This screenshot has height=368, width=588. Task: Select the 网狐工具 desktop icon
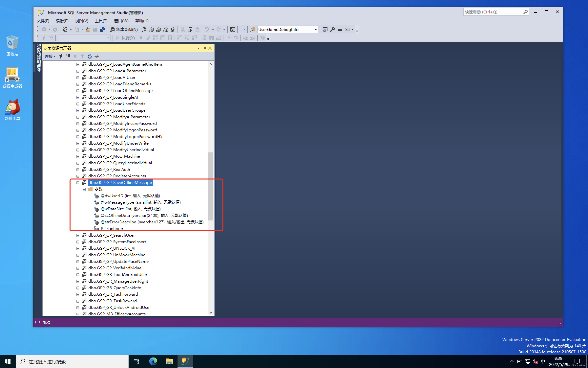pyautogui.click(x=12, y=110)
